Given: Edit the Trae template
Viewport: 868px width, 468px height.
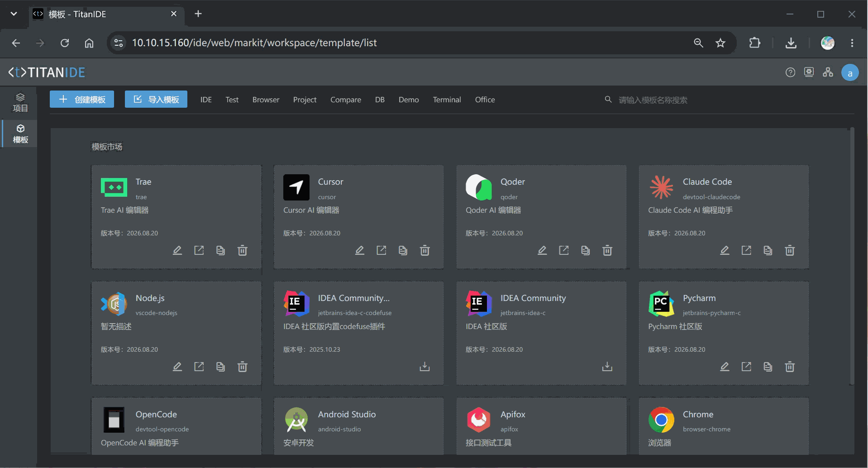Looking at the screenshot, I should tap(177, 250).
